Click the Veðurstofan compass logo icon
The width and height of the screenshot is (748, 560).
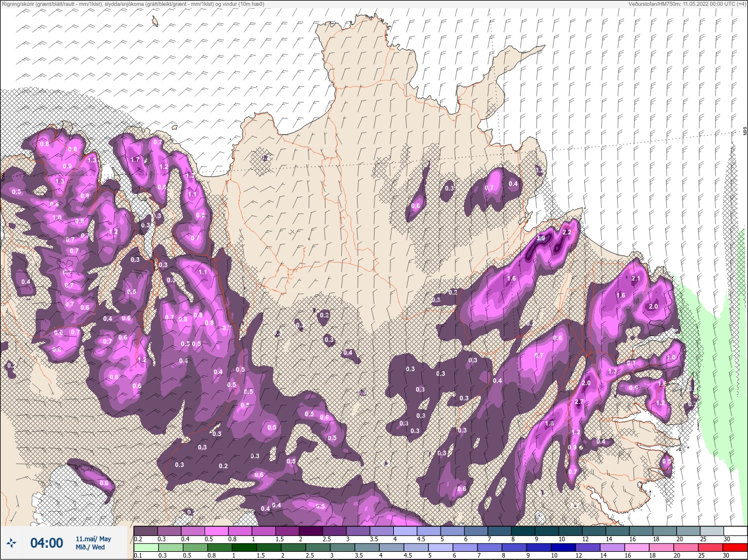[x=11, y=543]
